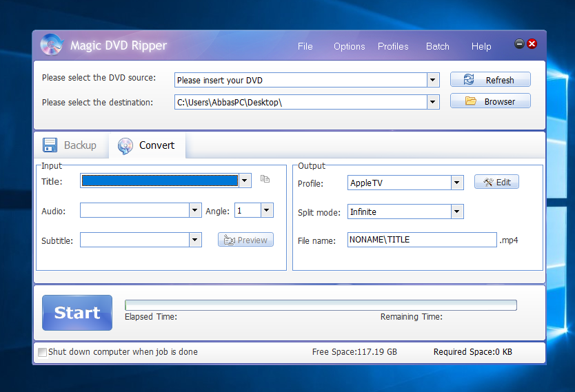Screen dimensions: 575x392
Task: Open the Title dropdown list
Action: point(245,180)
